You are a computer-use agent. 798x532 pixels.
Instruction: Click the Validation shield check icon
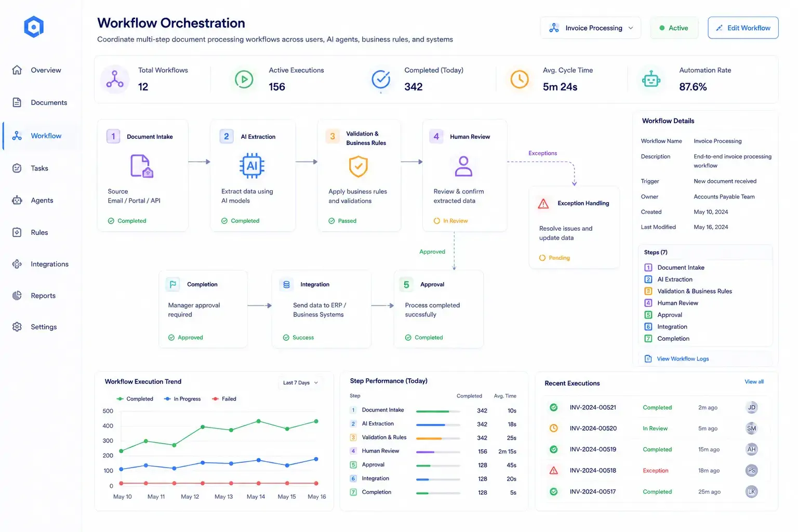(358, 166)
